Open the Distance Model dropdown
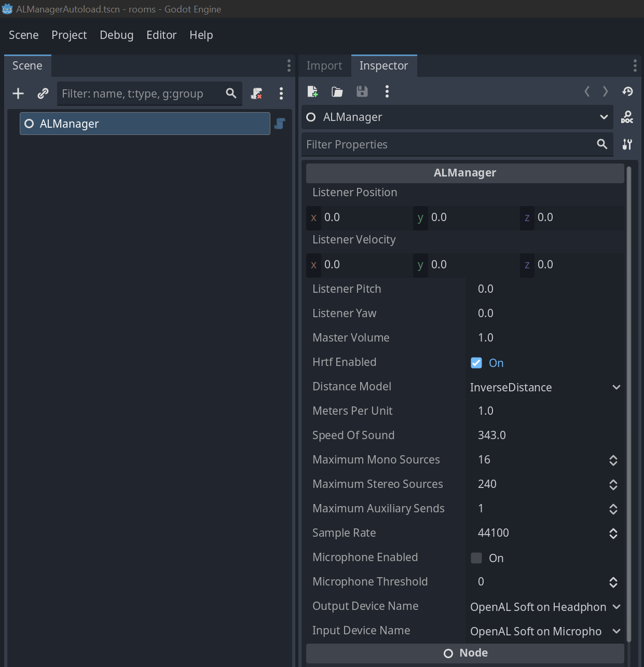Viewport: 644px width, 667px height. tap(545, 387)
